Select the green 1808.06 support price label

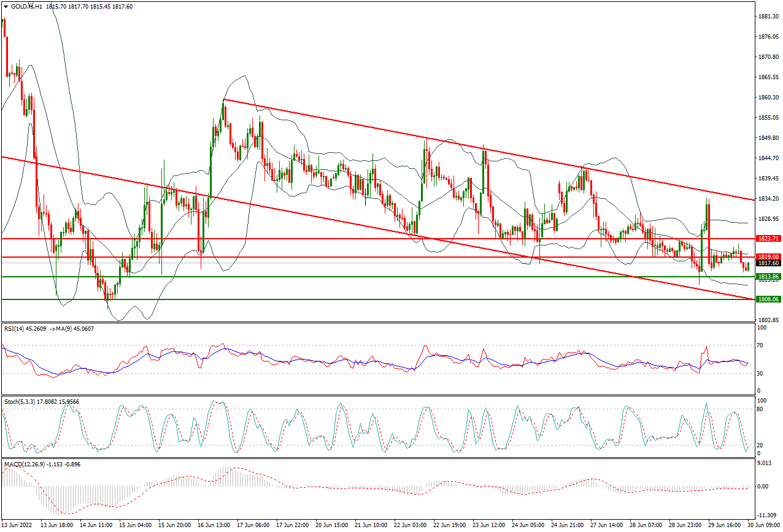coord(768,299)
